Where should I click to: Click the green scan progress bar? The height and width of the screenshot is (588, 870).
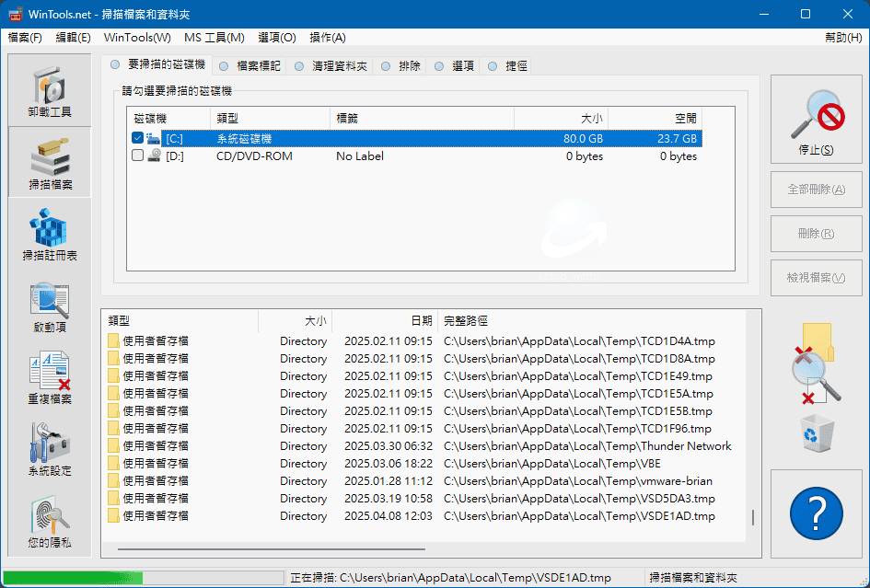click(144, 578)
